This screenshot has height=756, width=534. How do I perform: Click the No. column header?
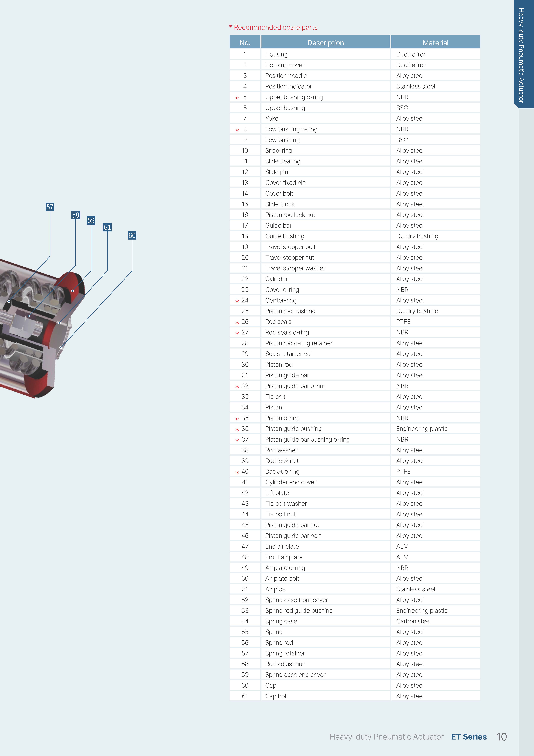point(245,43)
